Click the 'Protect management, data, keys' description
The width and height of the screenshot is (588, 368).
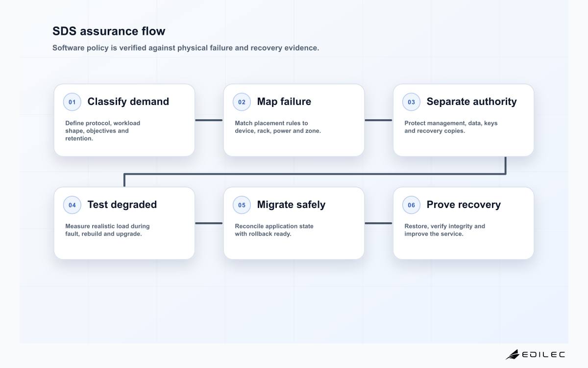point(451,127)
